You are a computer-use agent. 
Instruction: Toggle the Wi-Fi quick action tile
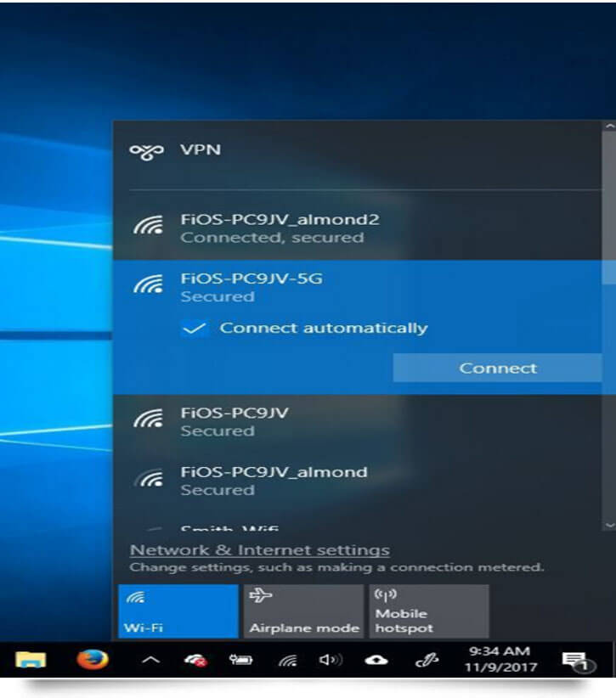[178, 611]
